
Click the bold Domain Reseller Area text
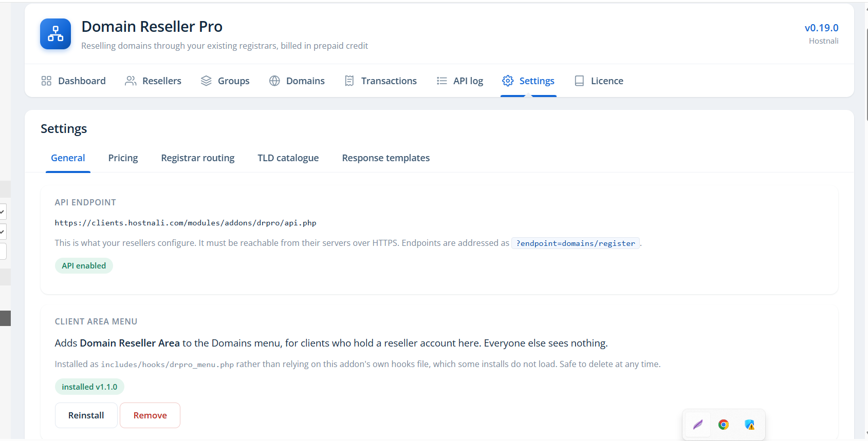tap(130, 343)
